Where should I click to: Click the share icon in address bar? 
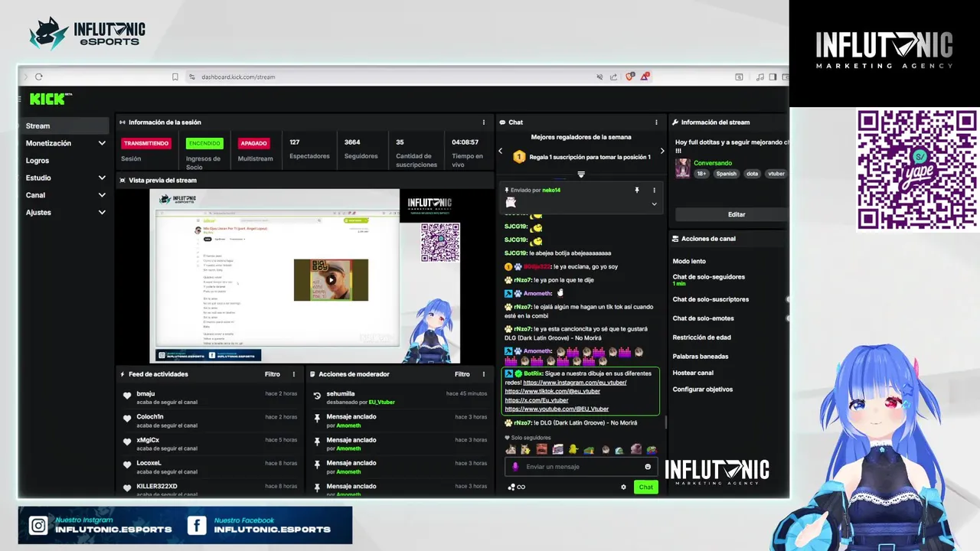(x=614, y=77)
